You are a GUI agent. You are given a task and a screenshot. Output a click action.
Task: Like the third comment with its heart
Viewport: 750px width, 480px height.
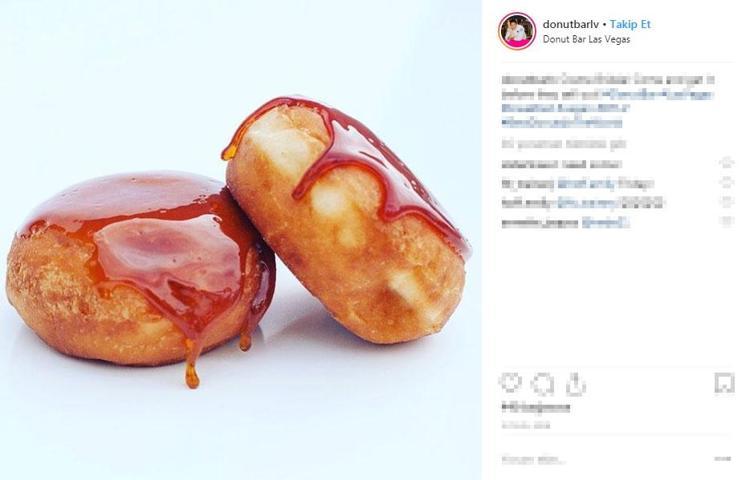click(726, 203)
